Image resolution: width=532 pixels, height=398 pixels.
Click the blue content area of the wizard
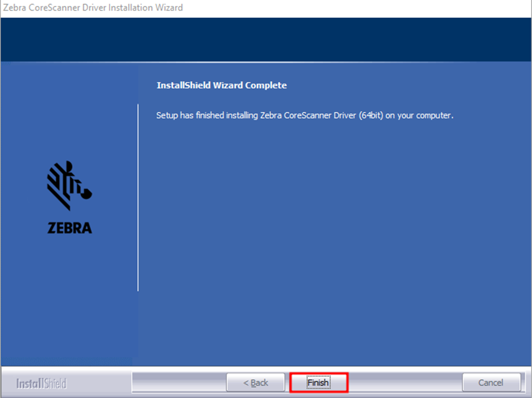pos(327,229)
